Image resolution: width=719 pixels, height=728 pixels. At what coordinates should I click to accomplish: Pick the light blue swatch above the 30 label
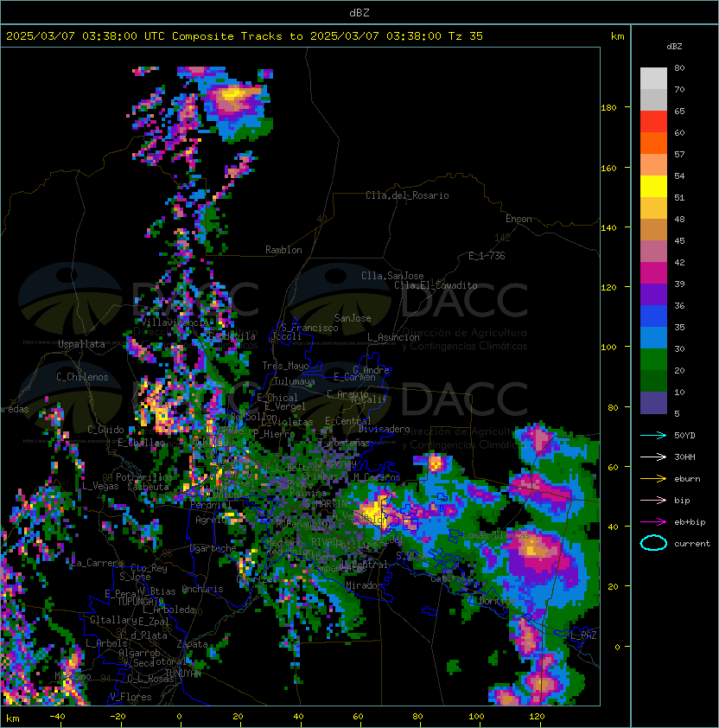click(x=653, y=337)
